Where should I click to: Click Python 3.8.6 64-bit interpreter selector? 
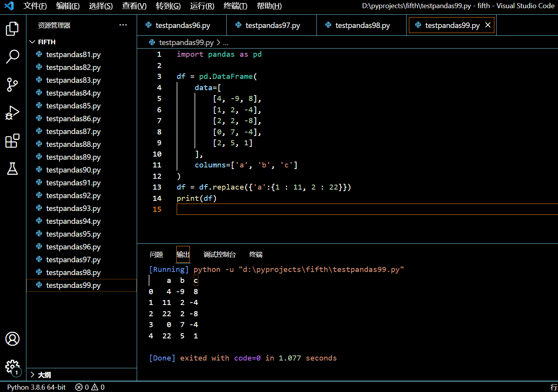click(x=37, y=387)
